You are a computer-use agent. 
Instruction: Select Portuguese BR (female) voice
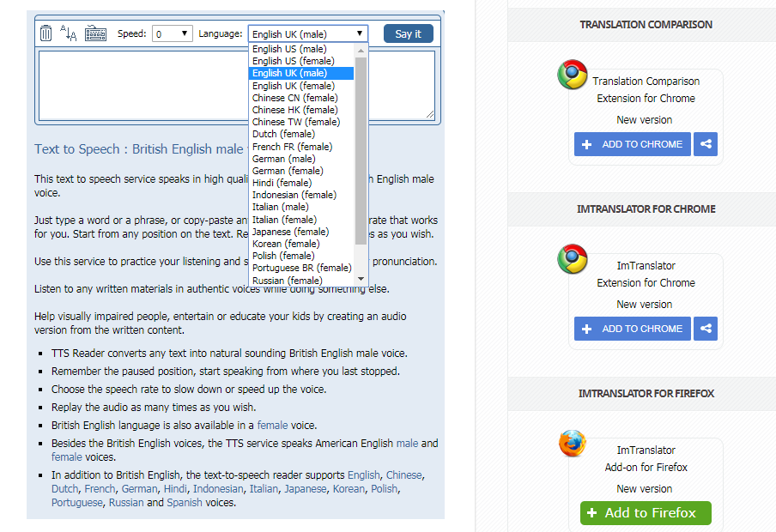click(302, 268)
